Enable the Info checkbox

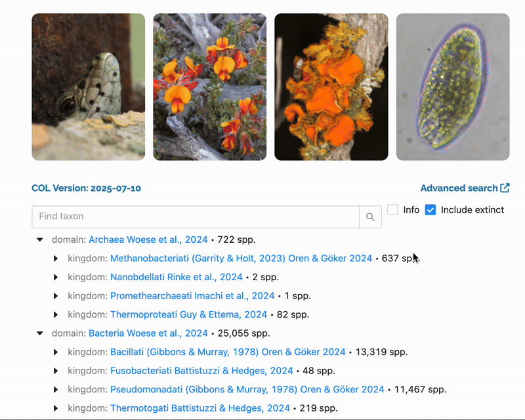click(393, 210)
